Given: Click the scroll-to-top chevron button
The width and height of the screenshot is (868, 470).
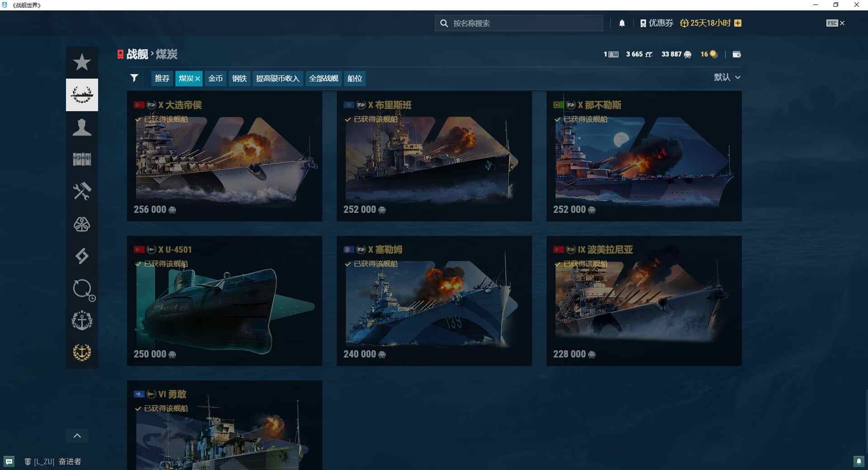Looking at the screenshot, I should [77, 436].
